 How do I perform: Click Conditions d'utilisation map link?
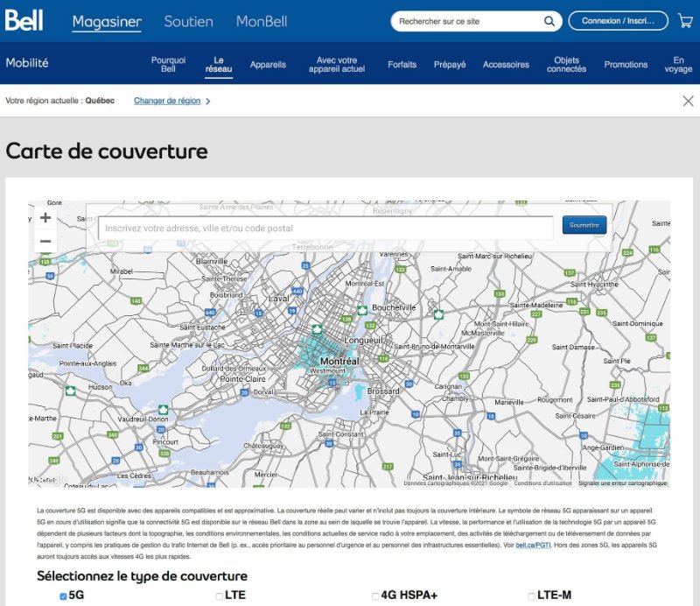click(x=542, y=483)
